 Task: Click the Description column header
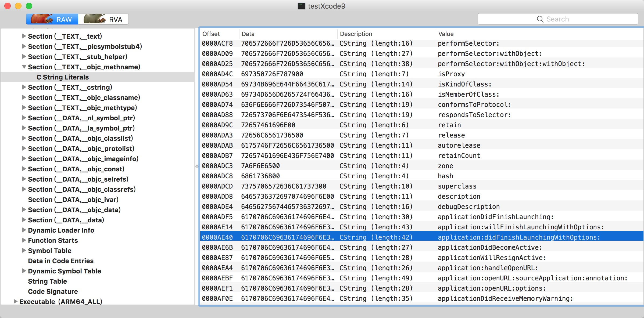click(387, 34)
